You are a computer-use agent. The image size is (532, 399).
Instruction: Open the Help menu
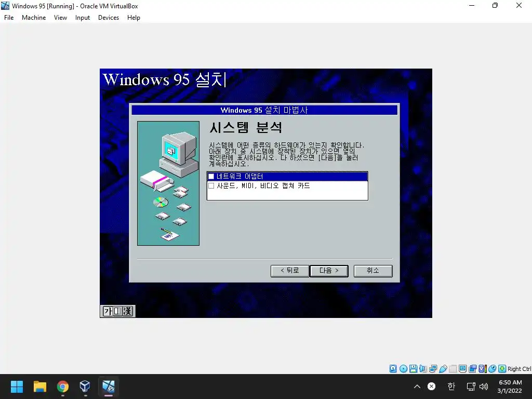(134, 18)
